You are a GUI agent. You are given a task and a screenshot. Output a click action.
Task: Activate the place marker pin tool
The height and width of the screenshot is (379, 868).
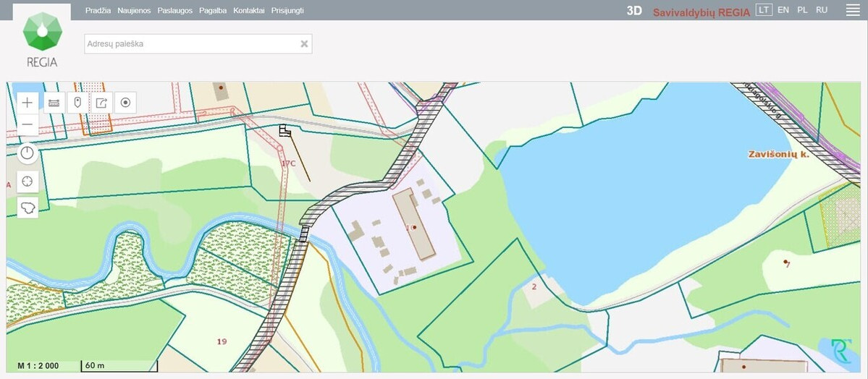coord(78,103)
